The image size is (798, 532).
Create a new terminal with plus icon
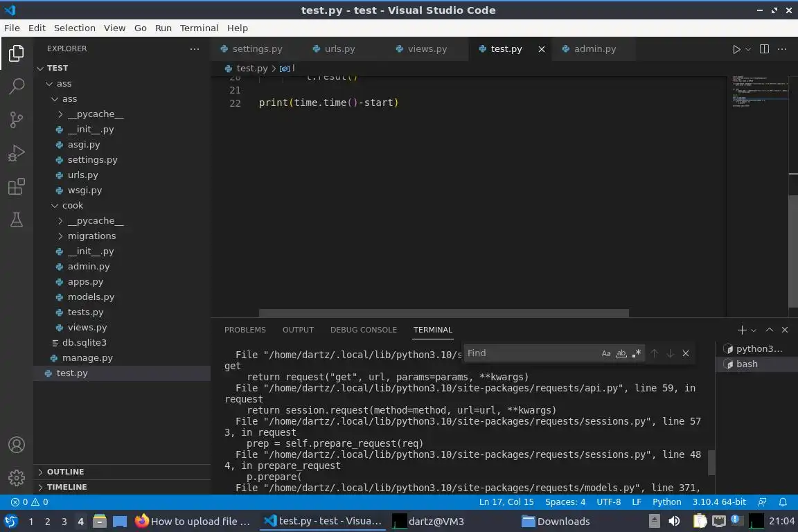coord(741,330)
